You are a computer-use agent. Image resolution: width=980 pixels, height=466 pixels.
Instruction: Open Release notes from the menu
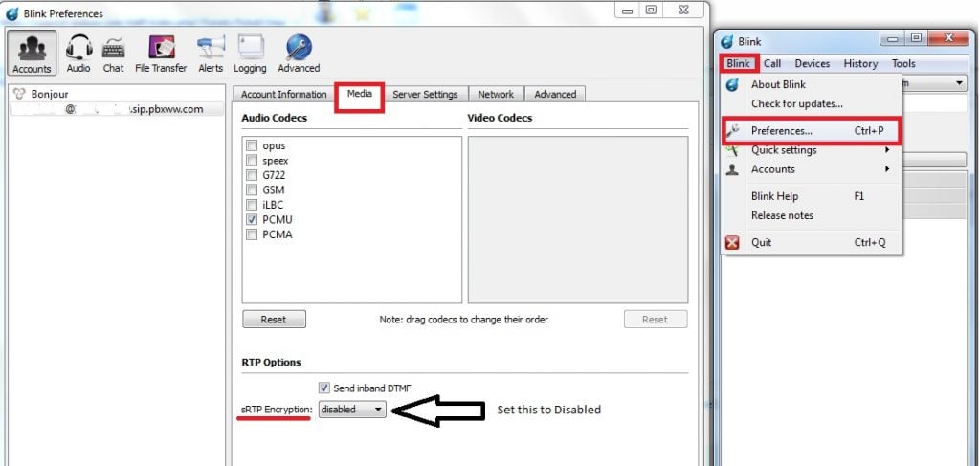coord(813,215)
